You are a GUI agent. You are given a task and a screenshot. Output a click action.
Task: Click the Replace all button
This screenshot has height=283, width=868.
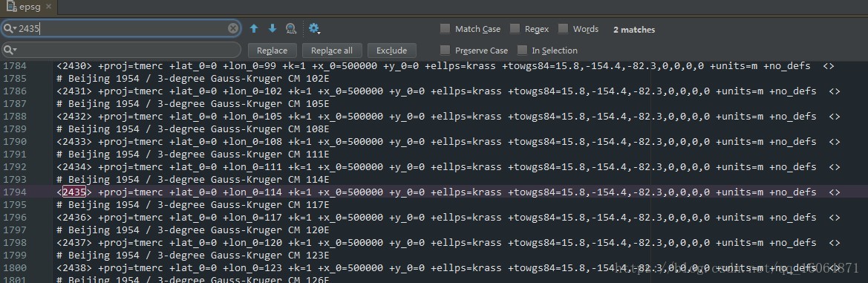coord(332,51)
